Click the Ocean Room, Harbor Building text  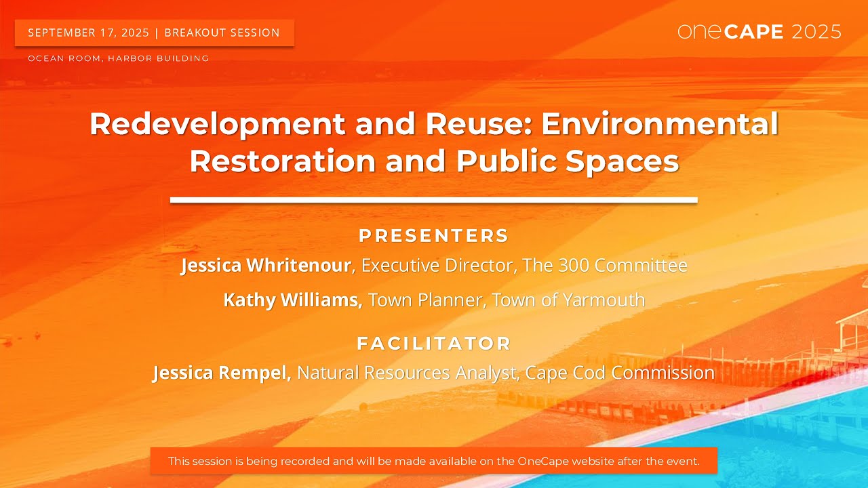119,58
